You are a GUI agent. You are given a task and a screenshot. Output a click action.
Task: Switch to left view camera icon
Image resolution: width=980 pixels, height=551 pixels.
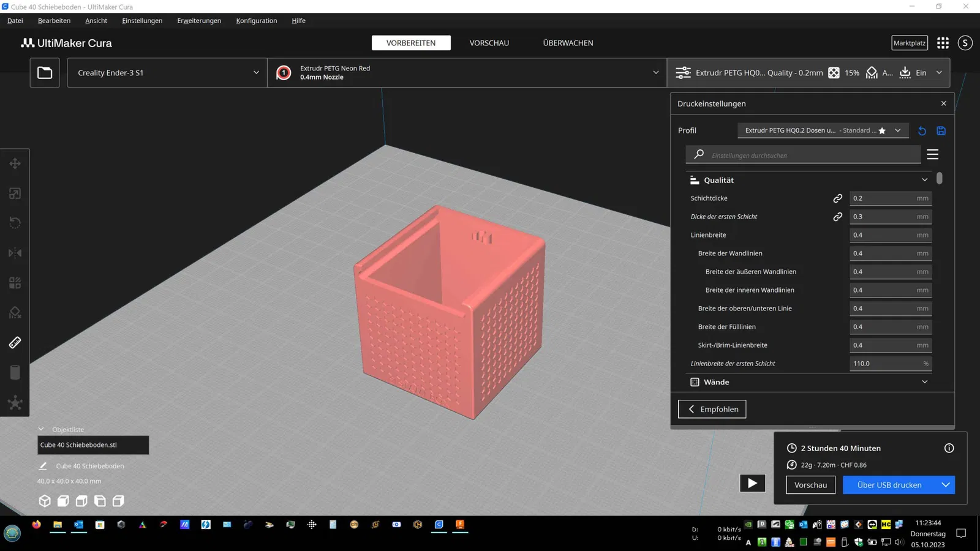[x=100, y=501]
